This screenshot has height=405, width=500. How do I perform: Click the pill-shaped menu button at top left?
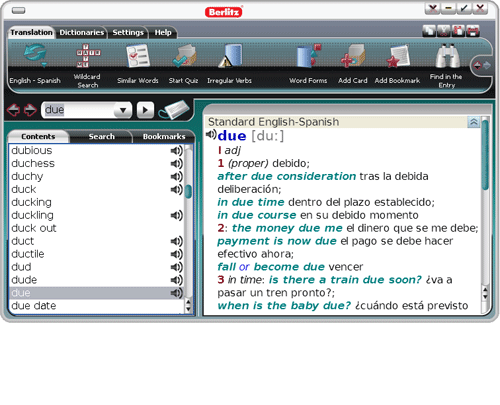coord(18,10)
